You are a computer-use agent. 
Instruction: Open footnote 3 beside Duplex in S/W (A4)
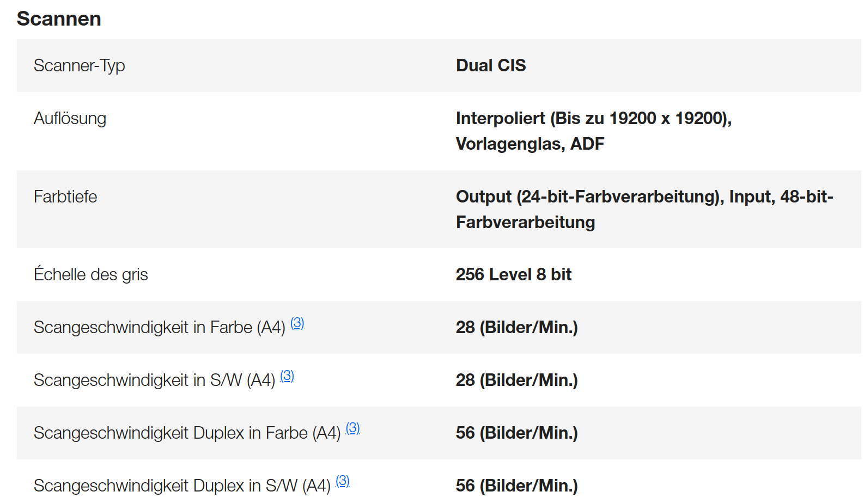click(x=343, y=482)
